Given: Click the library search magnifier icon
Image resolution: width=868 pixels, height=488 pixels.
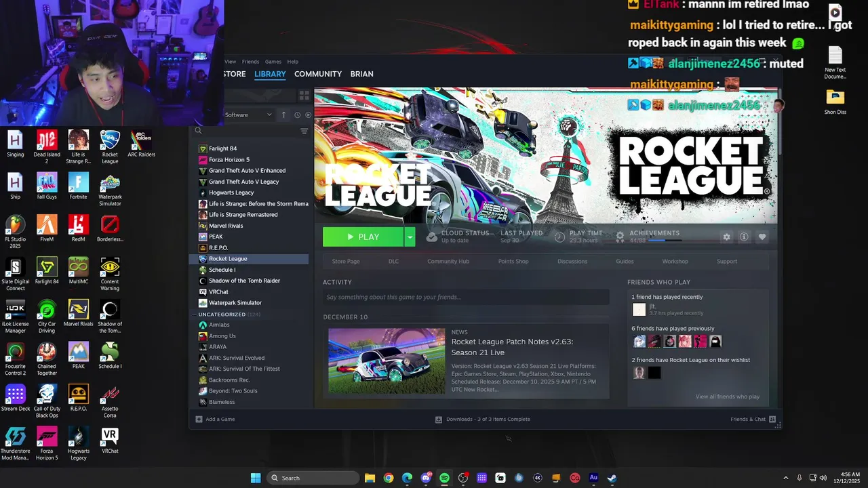Looking at the screenshot, I should point(198,131).
